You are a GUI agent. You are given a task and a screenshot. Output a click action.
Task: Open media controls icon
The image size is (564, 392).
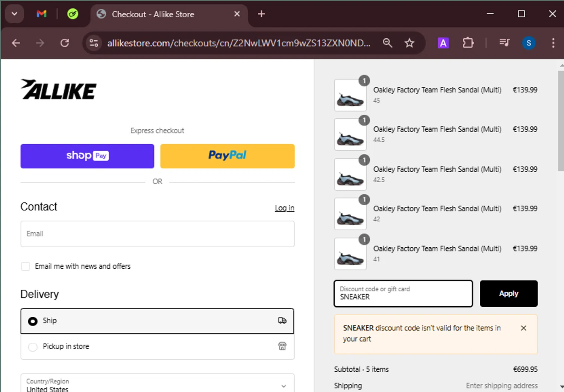pyautogui.click(x=504, y=43)
